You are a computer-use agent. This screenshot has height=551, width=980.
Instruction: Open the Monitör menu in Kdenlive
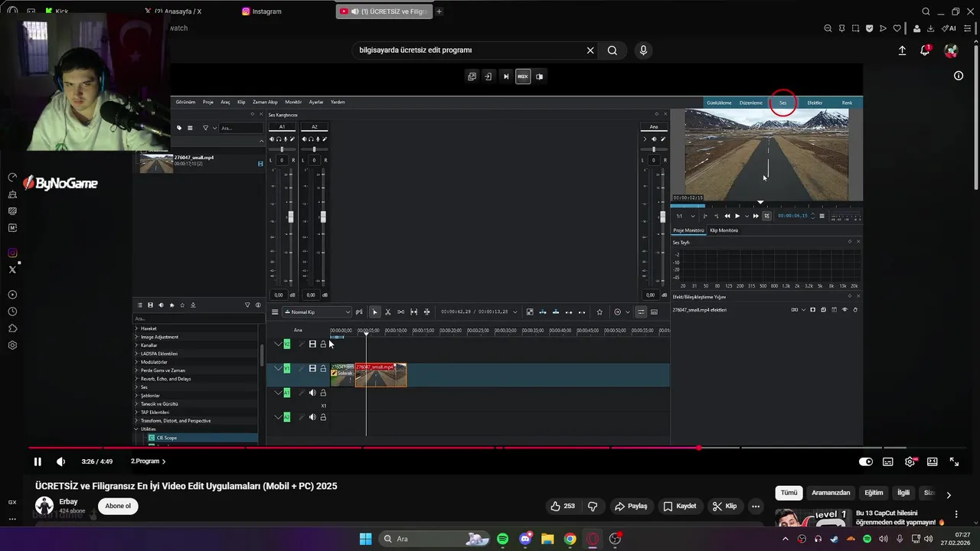(293, 102)
